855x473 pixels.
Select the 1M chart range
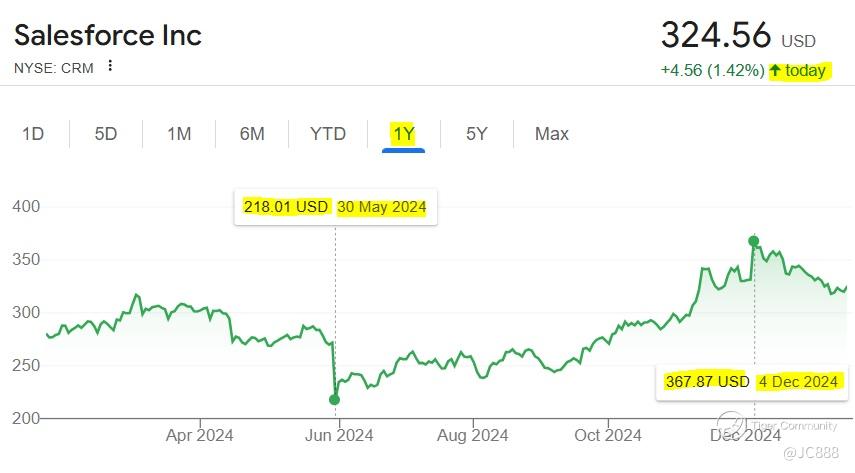click(179, 134)
